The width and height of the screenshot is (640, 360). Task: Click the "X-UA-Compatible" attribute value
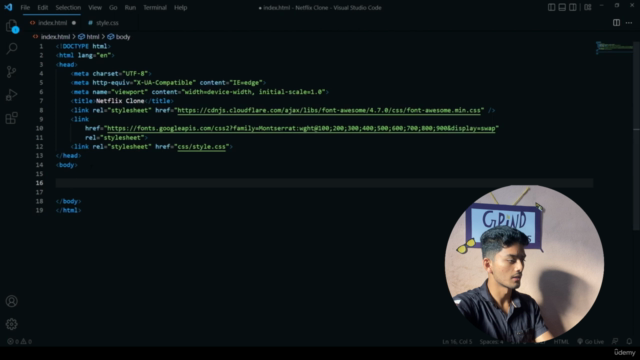(164, 82)
